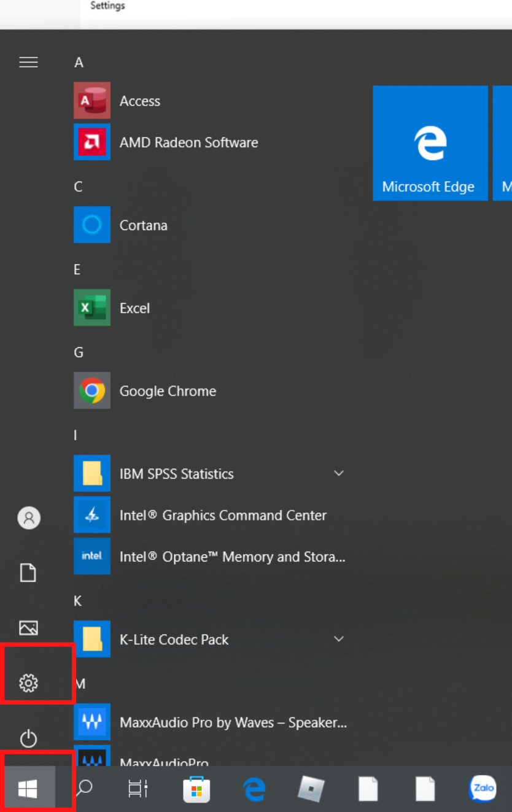Screen dimensions: 512x812
Task: Open Intel Optane Memory and Storage app
Action: 209,556
